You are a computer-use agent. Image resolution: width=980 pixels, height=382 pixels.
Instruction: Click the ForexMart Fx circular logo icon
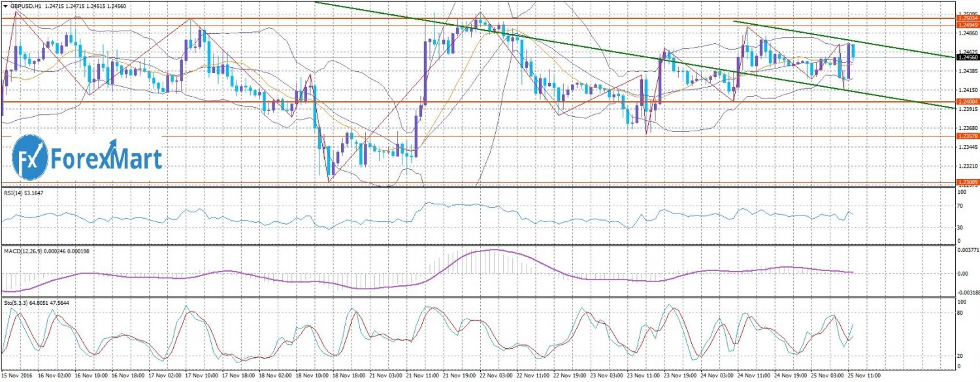tap(30, 158)
